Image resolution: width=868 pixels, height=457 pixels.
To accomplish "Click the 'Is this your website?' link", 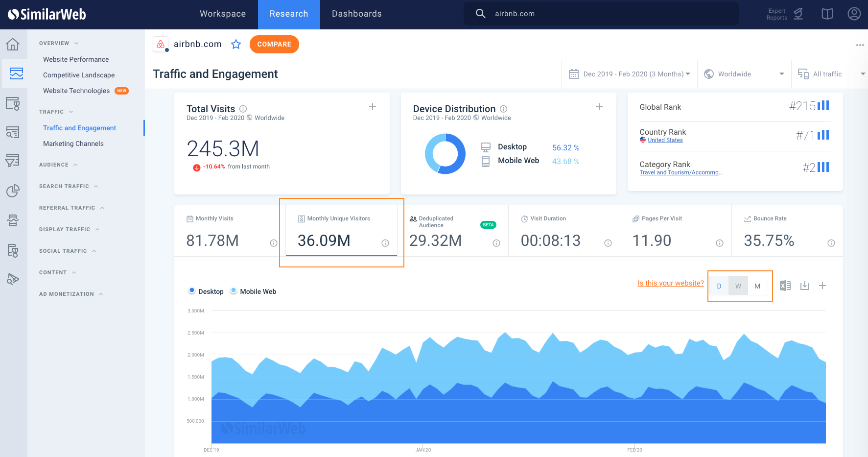I will (x=671, y=283).
